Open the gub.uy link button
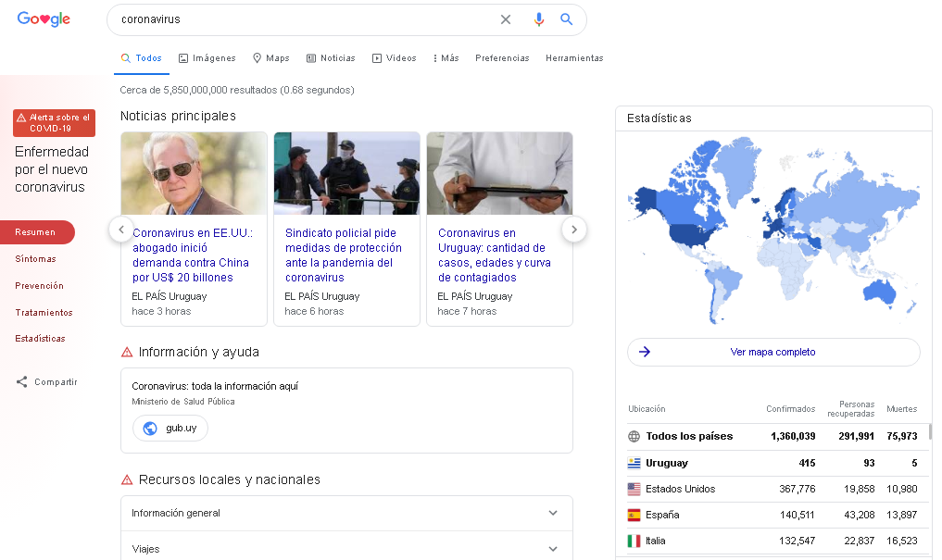The image size is (942, 560). click(x=170, y=428)
